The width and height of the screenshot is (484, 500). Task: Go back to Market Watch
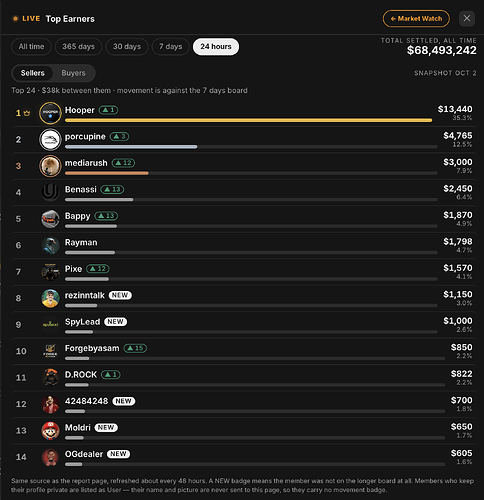416,19
